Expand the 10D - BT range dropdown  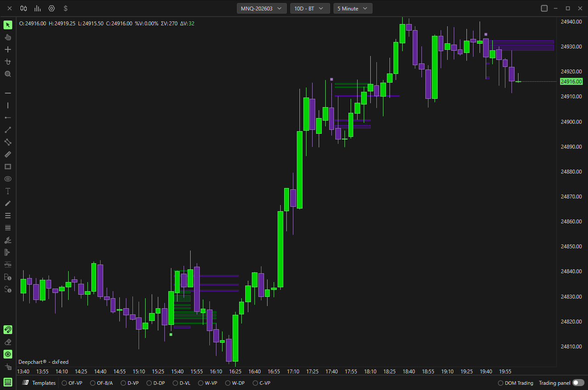tap(310, 8)
